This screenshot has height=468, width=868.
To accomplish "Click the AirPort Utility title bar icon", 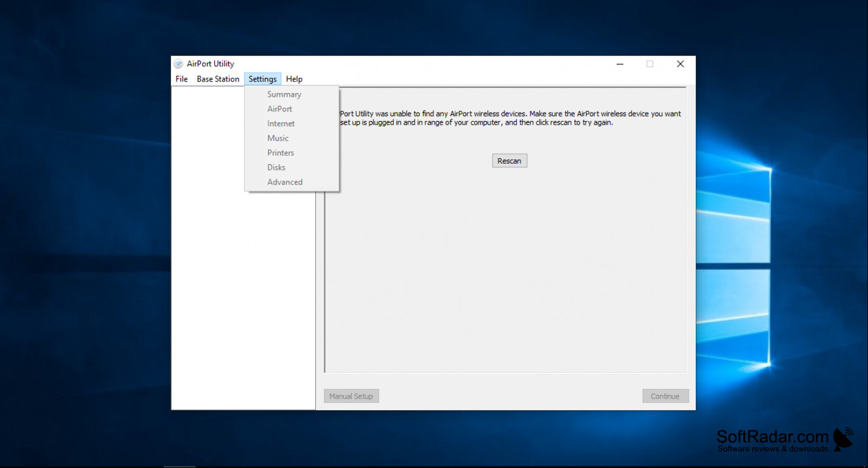I will point(178,64).
